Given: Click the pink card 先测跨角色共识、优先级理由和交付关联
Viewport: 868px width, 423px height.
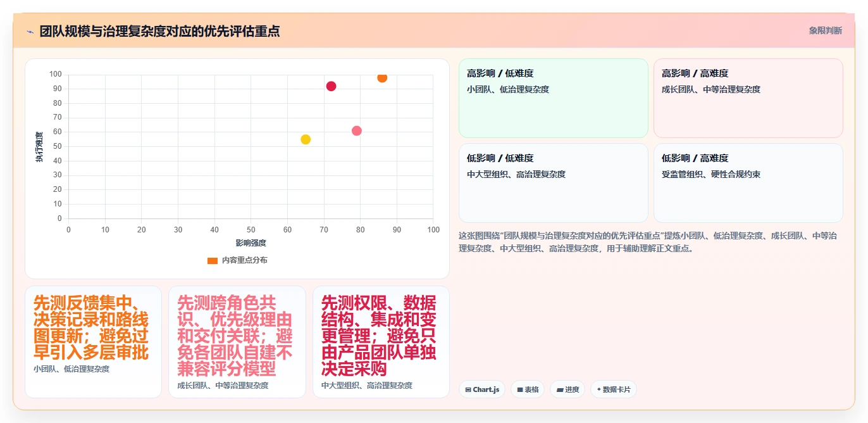Looking at the screenshot, I should tap(237, 342).
